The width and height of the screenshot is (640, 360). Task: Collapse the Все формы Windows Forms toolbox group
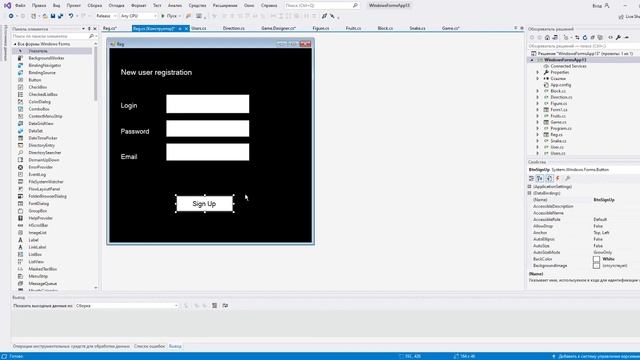[15, 44]
